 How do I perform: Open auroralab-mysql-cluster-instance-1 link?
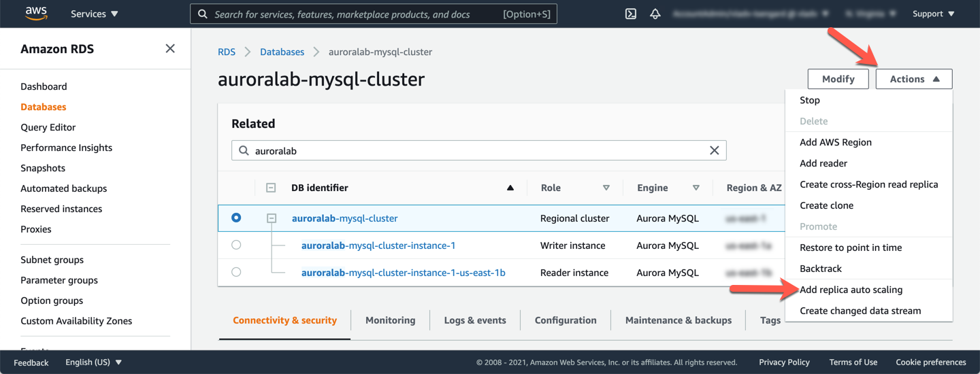(x=378, y=245)
